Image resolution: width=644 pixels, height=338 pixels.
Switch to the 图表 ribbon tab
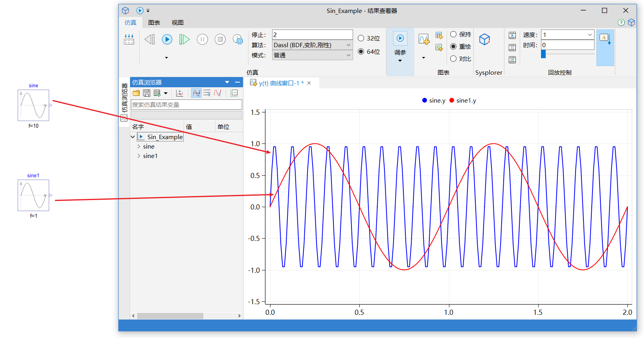[x=154, y=23]
